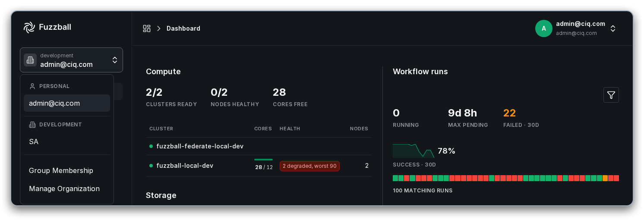This screenshot has width=644, height=220.
Task: Click the NODES column header
Action: point(359,129)
